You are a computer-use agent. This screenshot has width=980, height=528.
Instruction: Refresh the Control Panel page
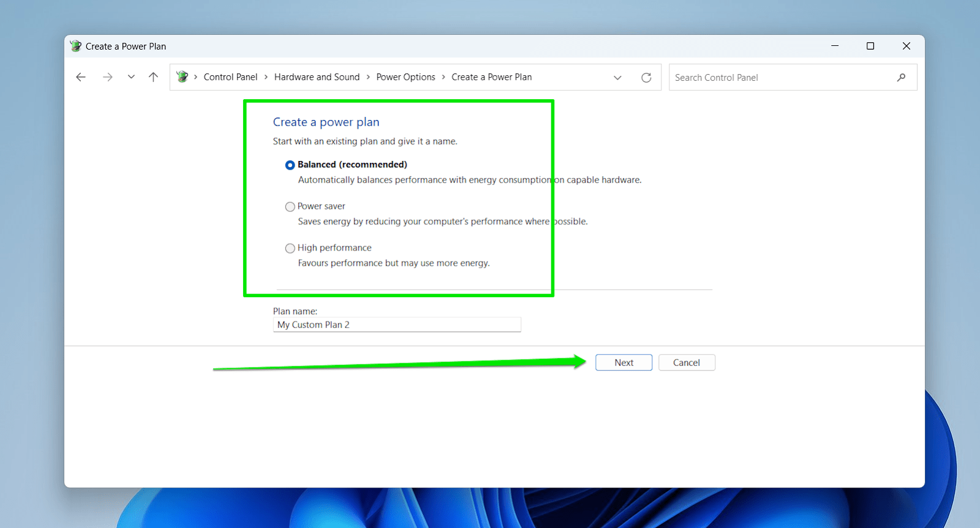pos(646,78)
